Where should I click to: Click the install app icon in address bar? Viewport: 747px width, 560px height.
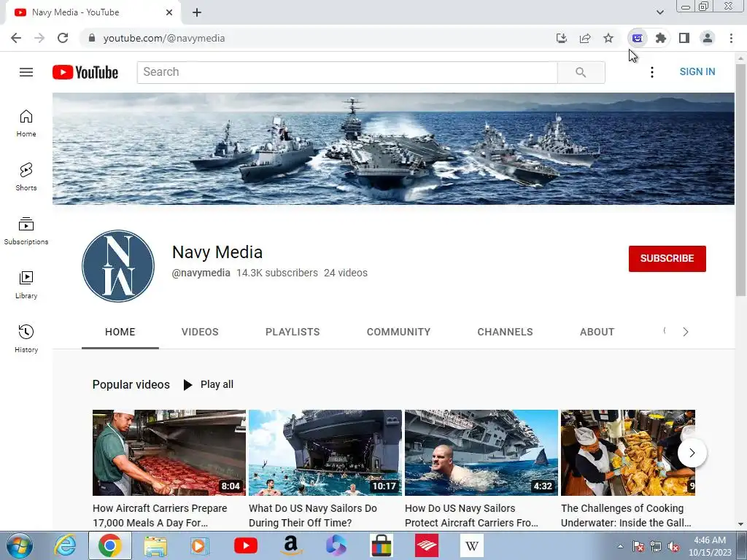tap(562, 38)
